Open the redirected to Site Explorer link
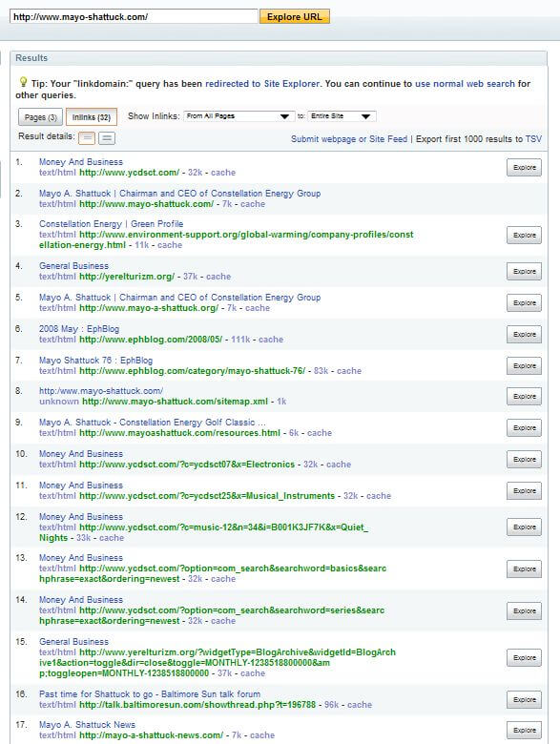 [262, 84]
